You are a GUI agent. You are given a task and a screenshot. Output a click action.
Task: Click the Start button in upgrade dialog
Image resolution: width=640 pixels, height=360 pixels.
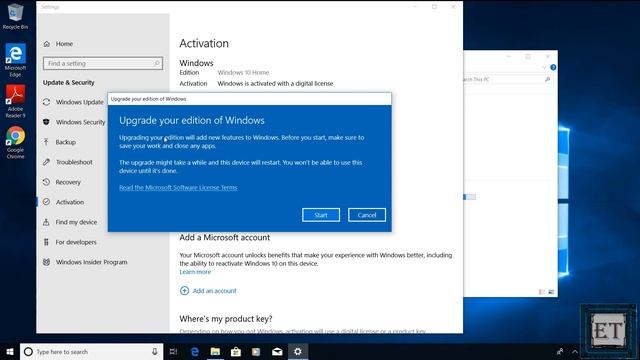pos(321,215)
